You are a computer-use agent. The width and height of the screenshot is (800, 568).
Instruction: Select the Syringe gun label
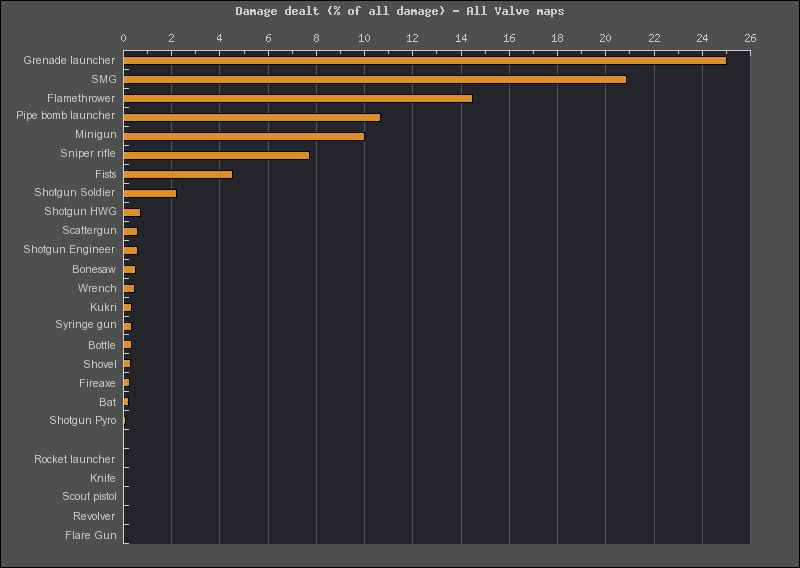(x=86, y=325)
